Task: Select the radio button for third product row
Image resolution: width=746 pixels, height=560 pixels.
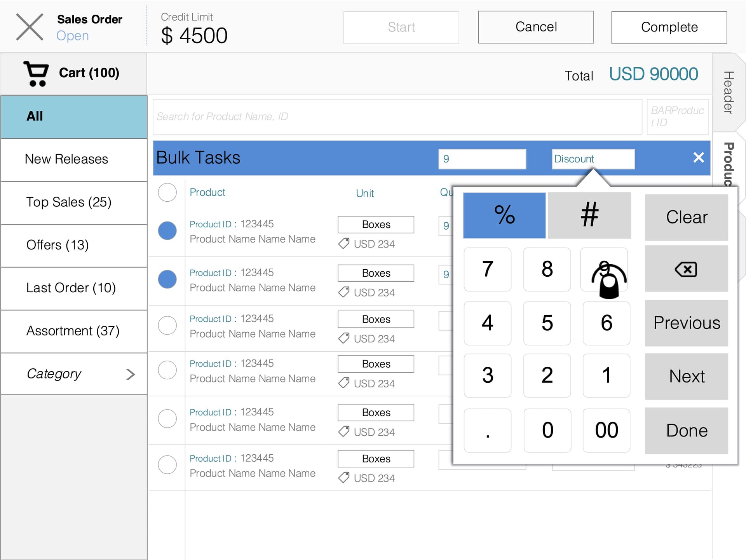Action: [x=167, y=325]
